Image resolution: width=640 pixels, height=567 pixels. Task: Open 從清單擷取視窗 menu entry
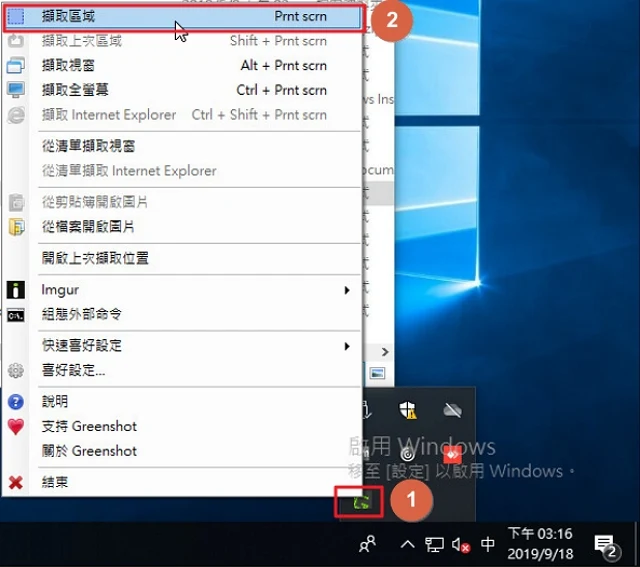pyautogui.click(x=182, y=146)
